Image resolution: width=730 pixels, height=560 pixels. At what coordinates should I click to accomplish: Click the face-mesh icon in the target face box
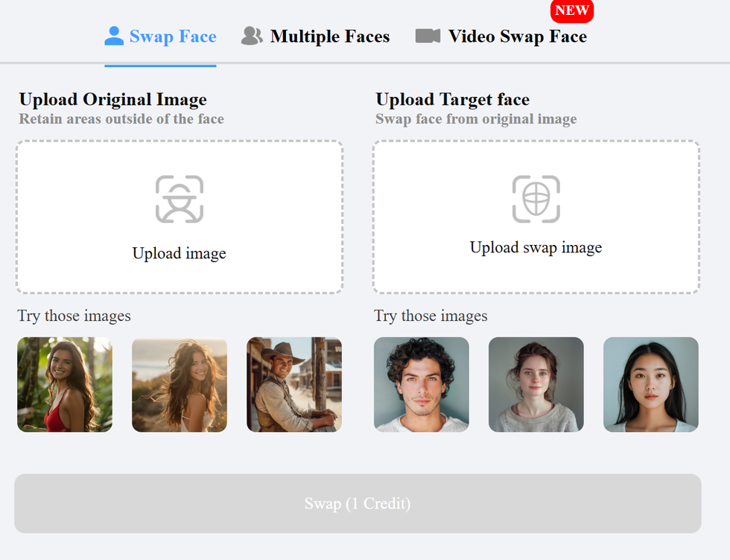[x=536, y=199]
